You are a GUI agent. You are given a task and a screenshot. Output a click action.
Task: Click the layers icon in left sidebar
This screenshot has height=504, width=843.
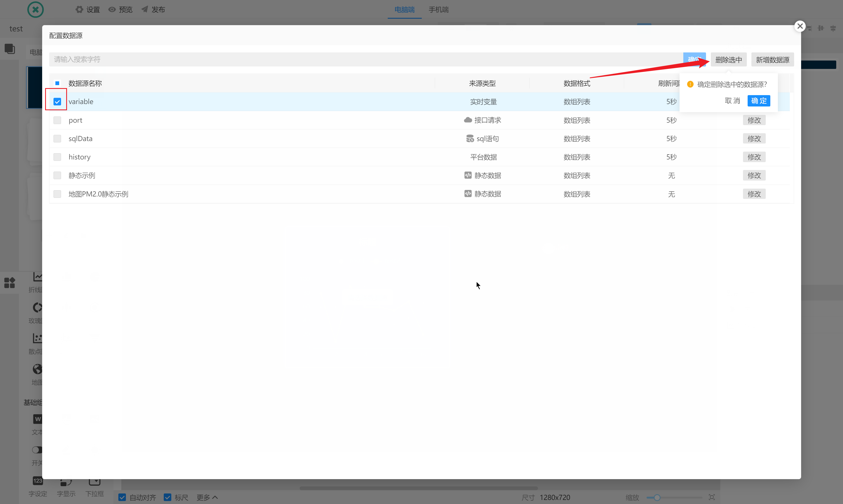(x=9, y=49)
